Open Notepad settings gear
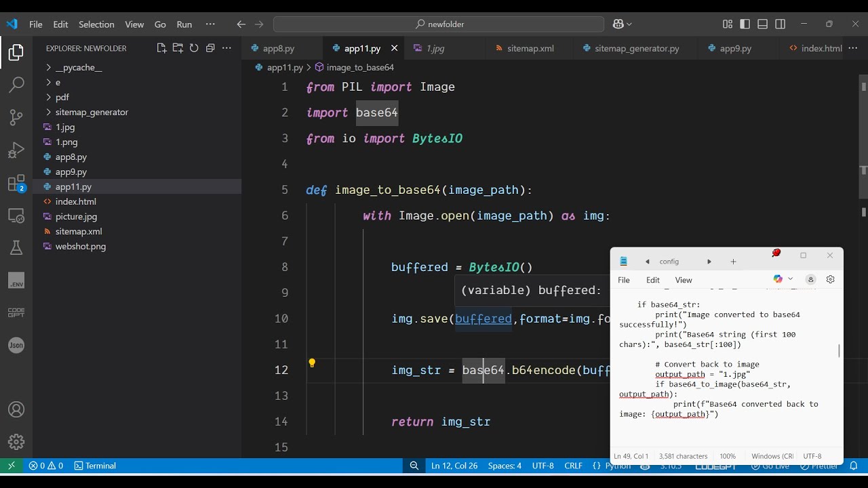The width and height of the screenshot is (868, 488). 830,279
